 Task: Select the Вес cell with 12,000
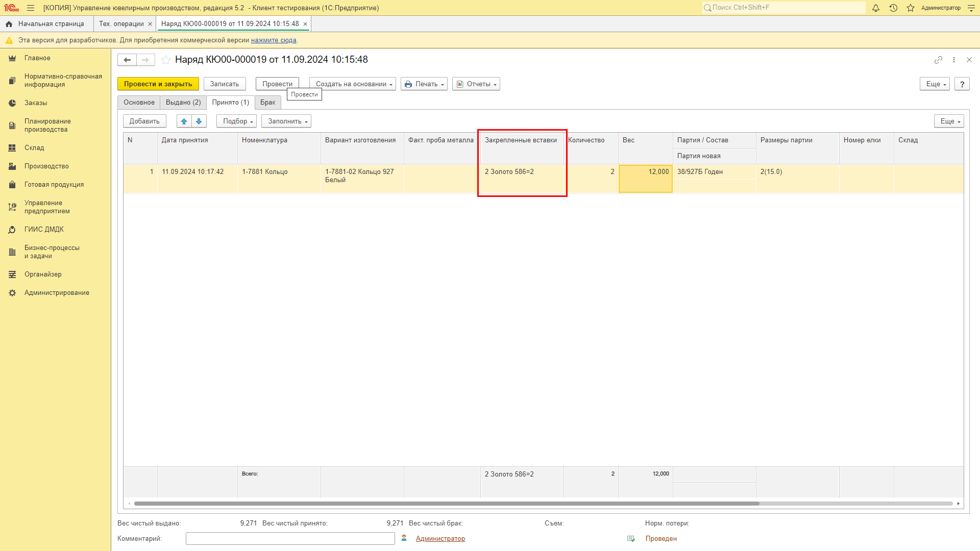[x=646, y=179]
